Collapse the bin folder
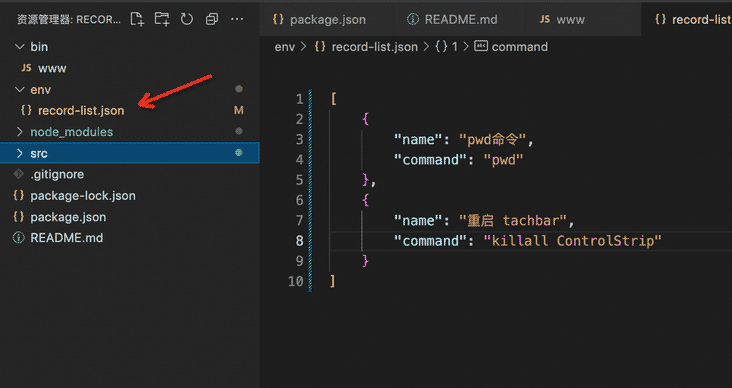The height and width of the screenshot is (388, 732). point(20,47)
